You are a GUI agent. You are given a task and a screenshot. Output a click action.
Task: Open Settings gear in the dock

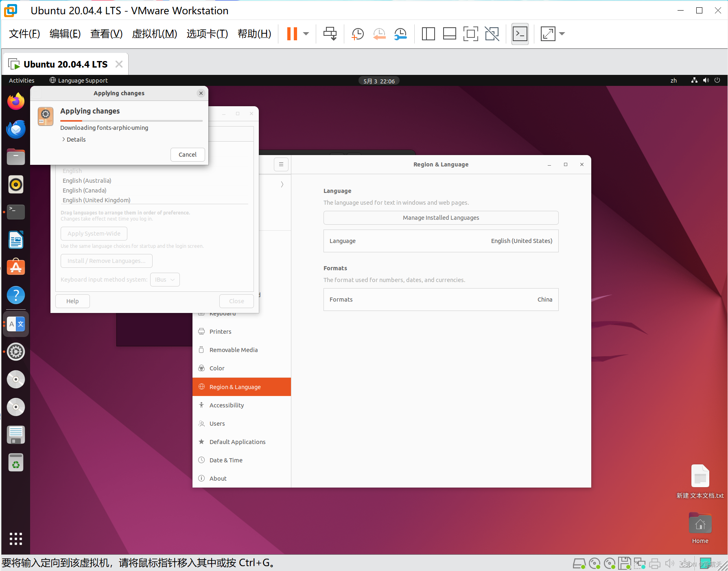click(x=16, y=352)
